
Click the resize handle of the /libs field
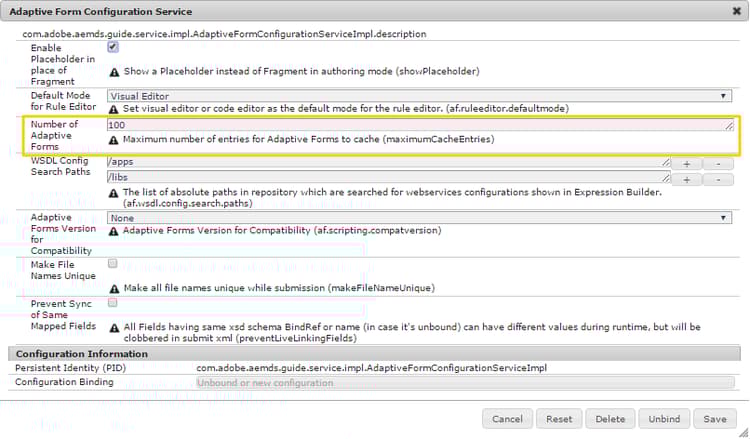click(x=666, y=178)
